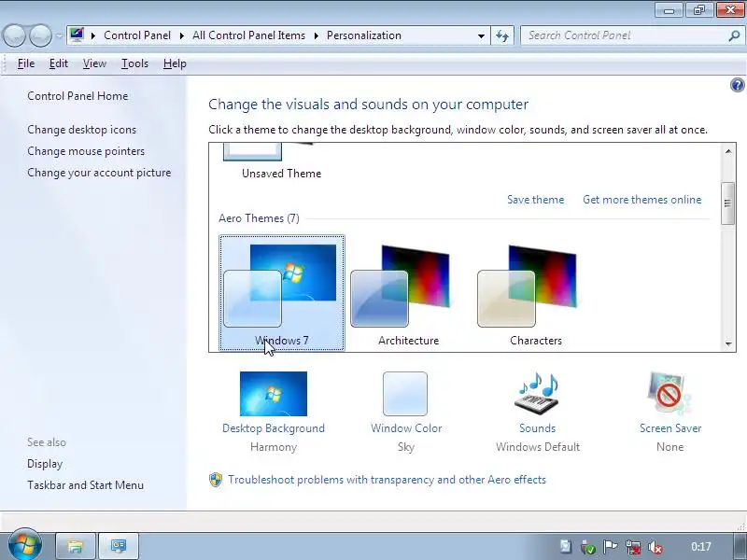Click the Show desktop strip
The height and width of the screenshot is (560, 747).
(740, 546)
